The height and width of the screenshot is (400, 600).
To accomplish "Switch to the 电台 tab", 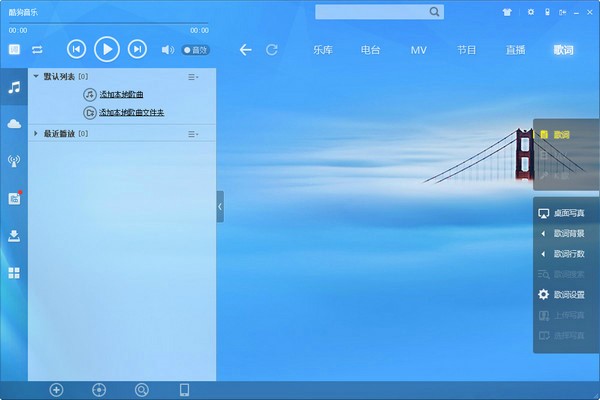I will click(x=370, y=50).
